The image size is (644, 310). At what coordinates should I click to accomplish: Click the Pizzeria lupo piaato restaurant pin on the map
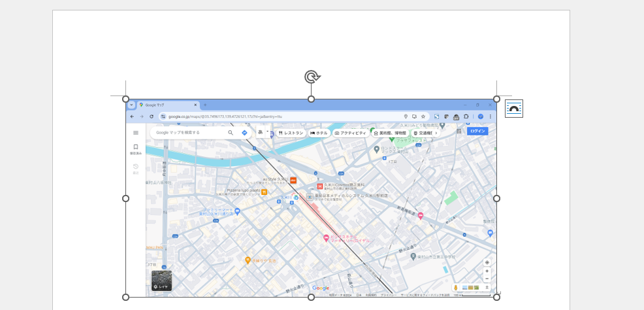(264, 192)
